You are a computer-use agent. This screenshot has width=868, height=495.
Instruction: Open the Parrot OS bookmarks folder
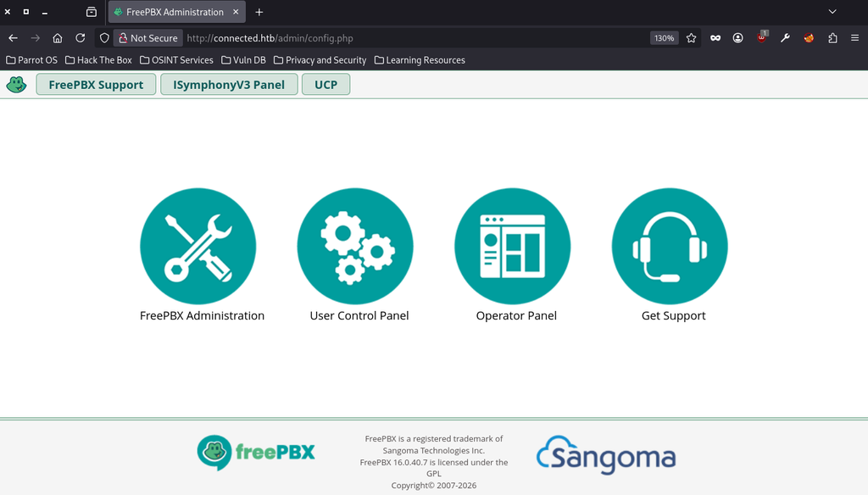click(x=31, y=60)
